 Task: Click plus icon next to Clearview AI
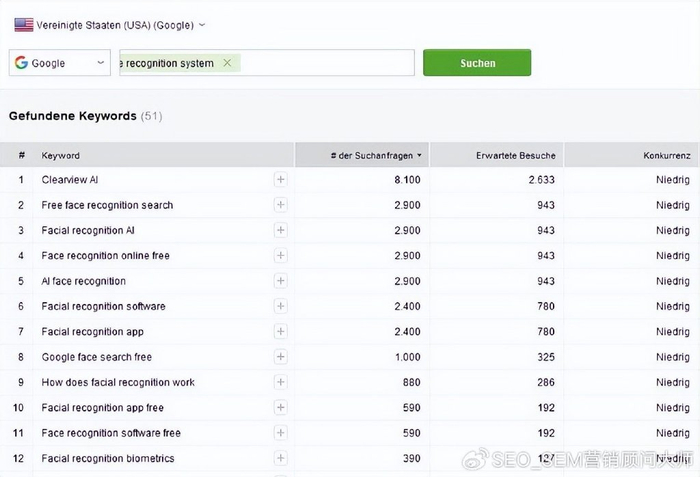(x=280, y=180)
